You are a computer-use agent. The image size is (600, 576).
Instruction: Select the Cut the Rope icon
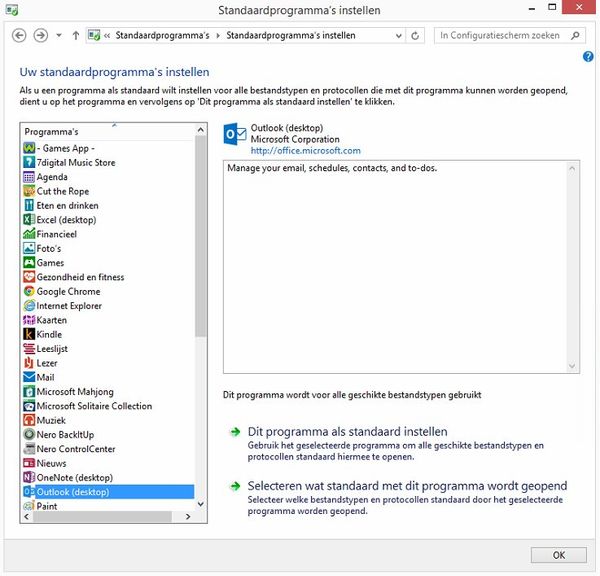29,191
